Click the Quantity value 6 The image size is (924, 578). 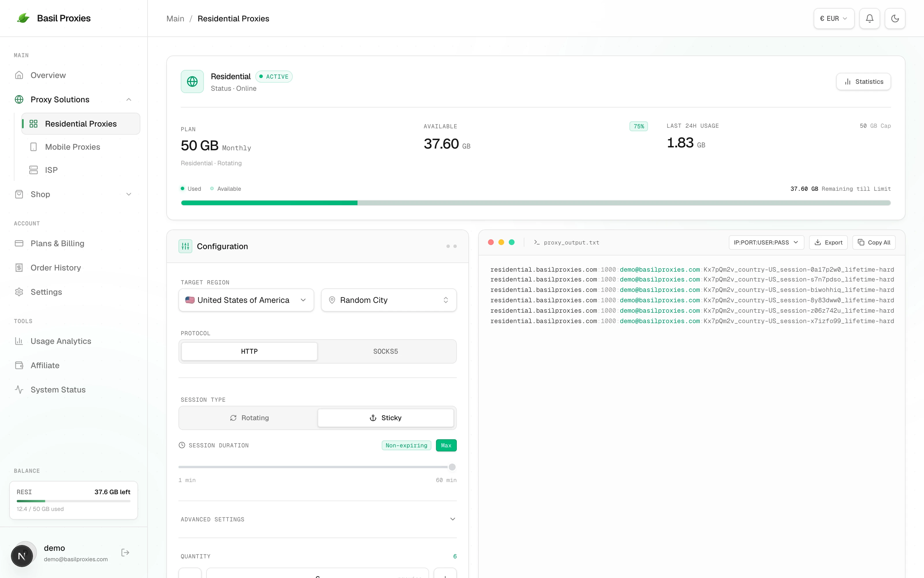[x=455, y=556]
